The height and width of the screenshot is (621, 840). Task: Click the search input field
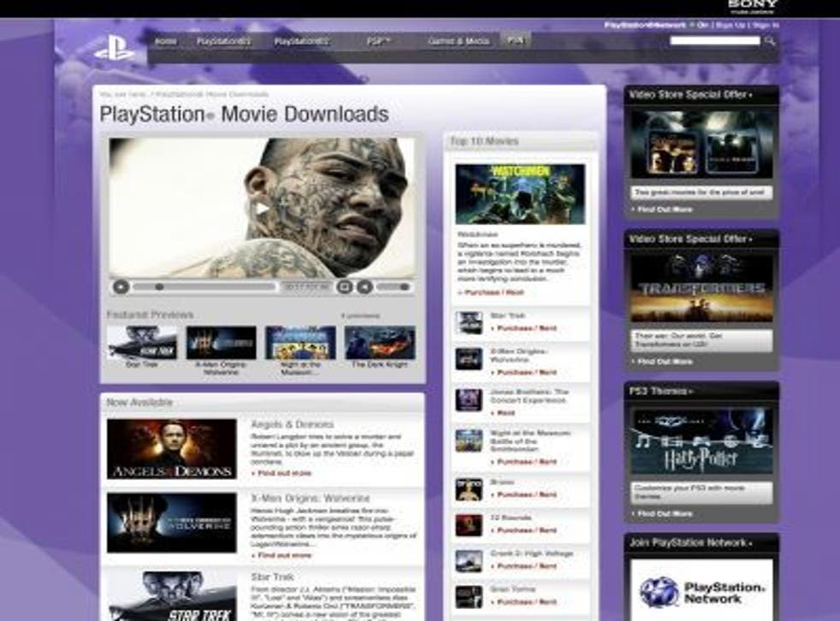(x=715, y=41)
